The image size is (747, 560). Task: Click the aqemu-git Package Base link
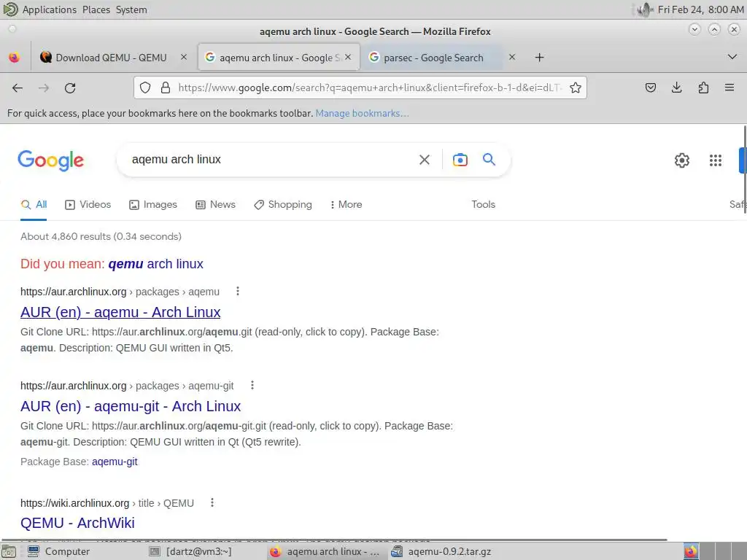(x=115, y=462)
